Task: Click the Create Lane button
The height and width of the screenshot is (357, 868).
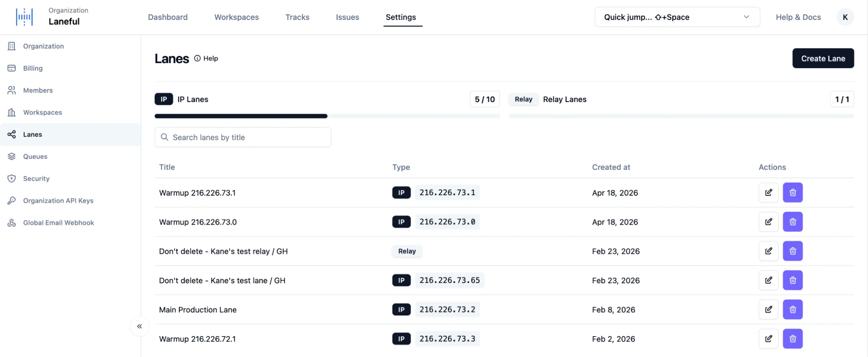Action: pos(823,58)
